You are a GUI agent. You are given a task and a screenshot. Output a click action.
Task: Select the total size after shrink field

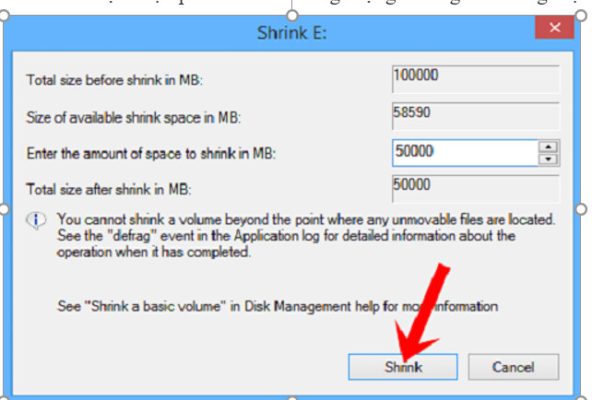point(476,188)
